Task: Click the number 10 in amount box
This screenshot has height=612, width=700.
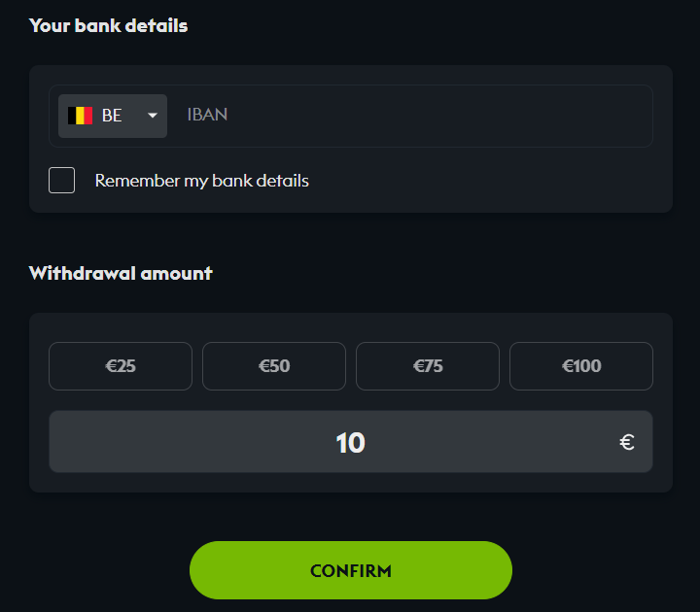Action: 350,443
